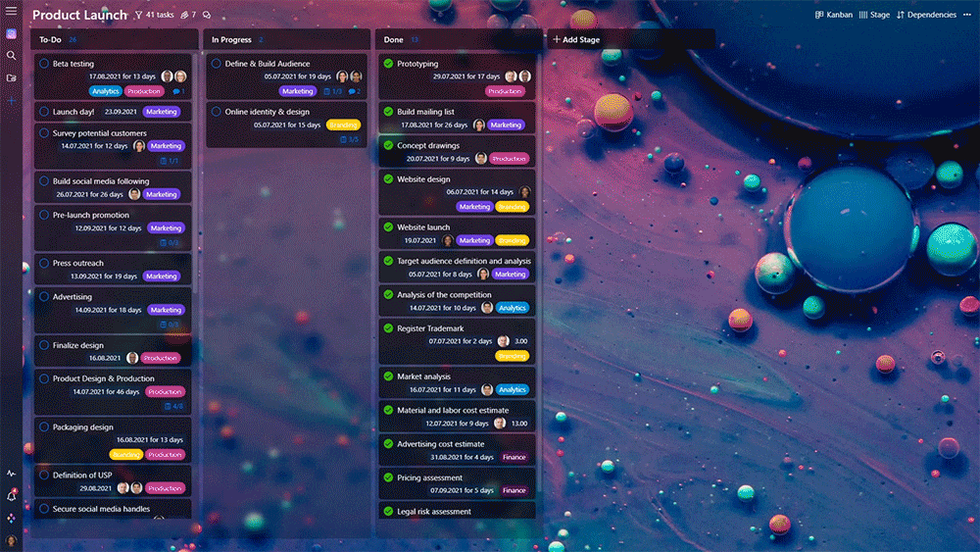This screenshot has width=980, height=552.
Task: Open the Website launch task title
Action: [423, 227]
